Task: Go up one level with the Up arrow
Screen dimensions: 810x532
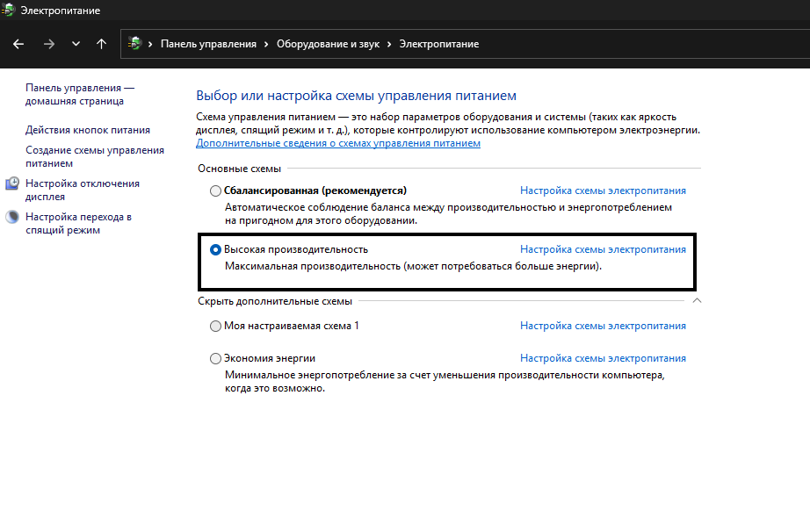Action: [102, 44]
